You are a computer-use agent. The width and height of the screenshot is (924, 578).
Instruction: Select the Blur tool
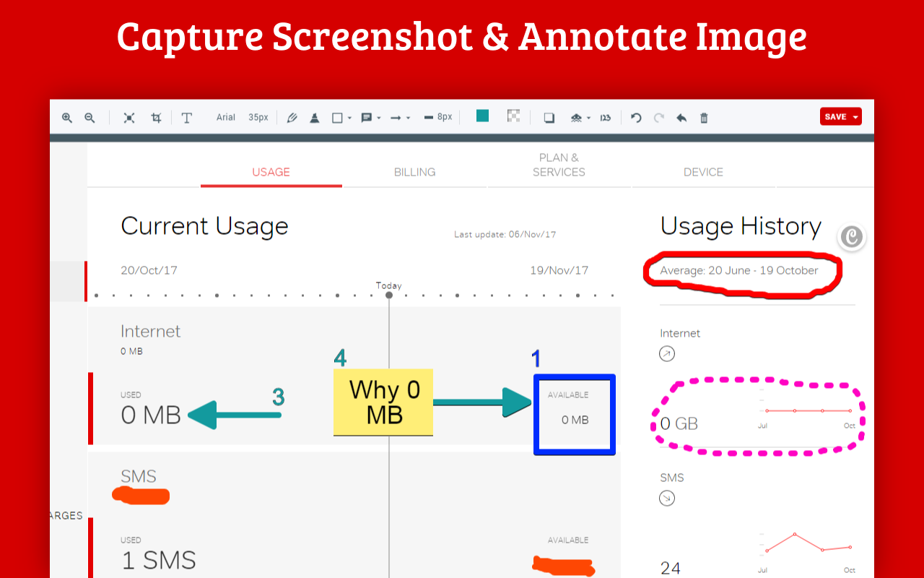576,118
